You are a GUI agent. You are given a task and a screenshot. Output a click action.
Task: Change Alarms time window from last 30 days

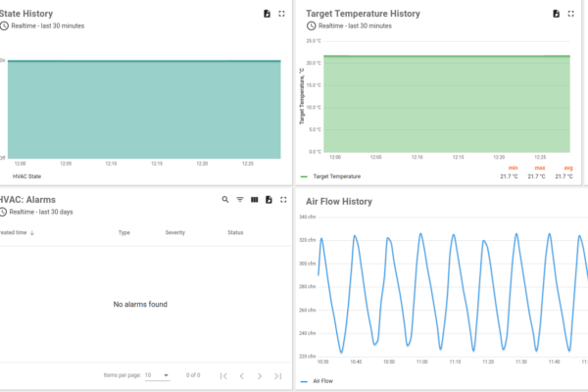click(x=41, y=212)
